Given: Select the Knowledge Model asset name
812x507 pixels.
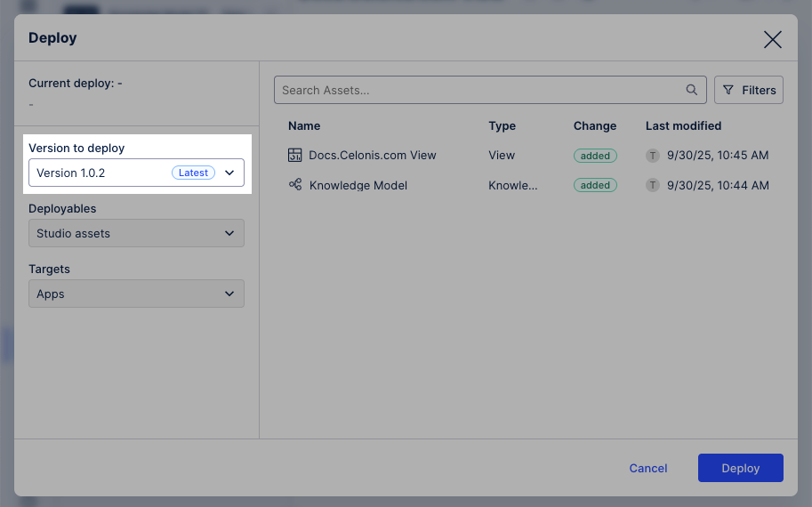Looking at the screenshot, I should coord(358,185).
